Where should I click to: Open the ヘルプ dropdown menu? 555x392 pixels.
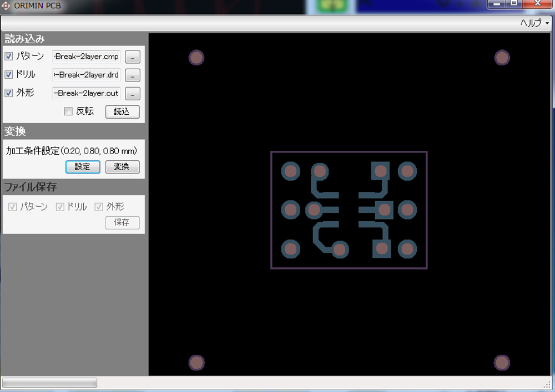point(534,23)
